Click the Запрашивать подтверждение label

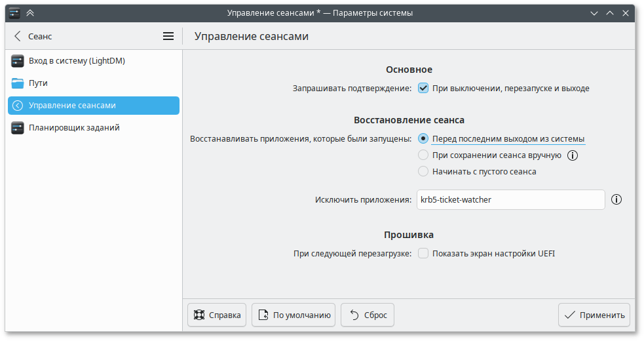click(x=352, y=88)
